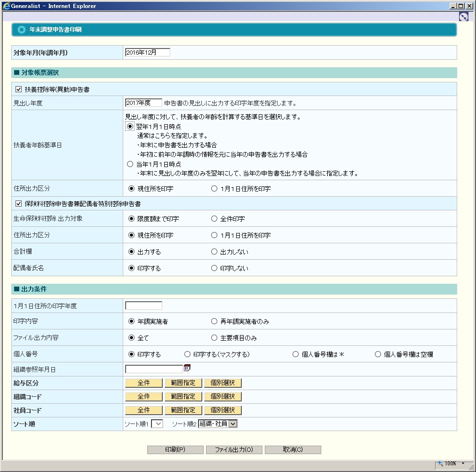Image resolution: width=476 pixels, height=472 pixels.
Task: Click the Internet Explorer logo in title bar
Action: pos(7,6)
